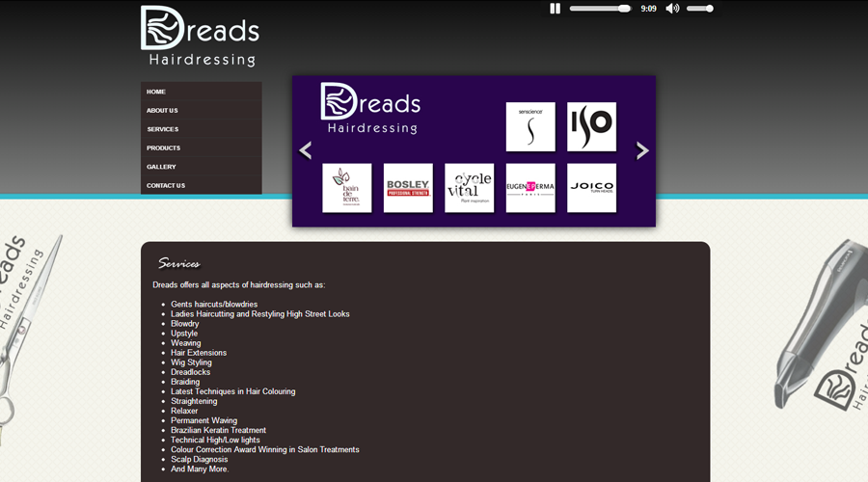The height and width of the screenshot is (482, 868).
Task: Click the 'Braiding' list item
Action: (185, 382)
